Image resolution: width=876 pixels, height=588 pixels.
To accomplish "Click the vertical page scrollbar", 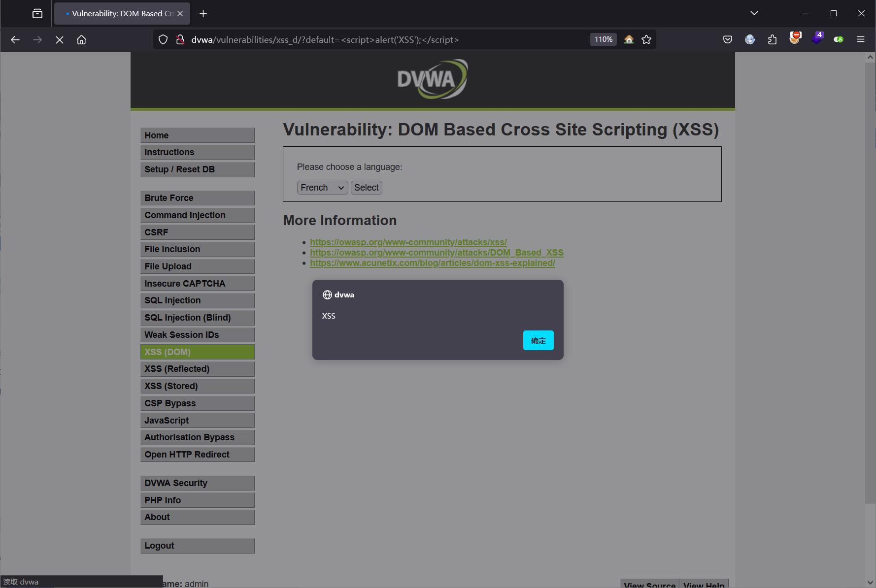I will pyautogui.click(x=870, y=283).
